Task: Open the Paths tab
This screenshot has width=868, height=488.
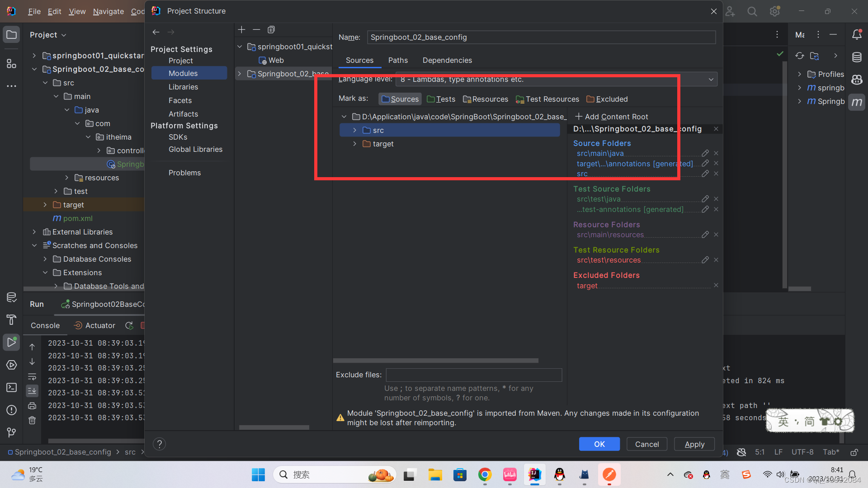Action: point(397,60)
